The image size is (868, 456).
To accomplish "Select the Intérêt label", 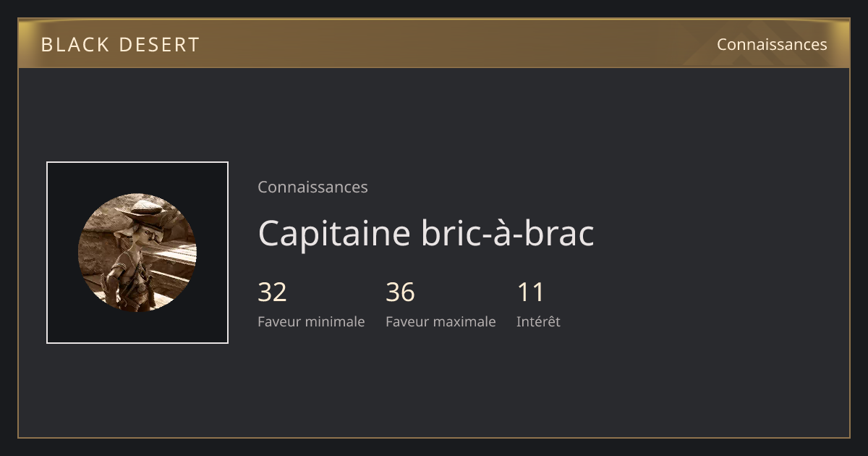I will (538, 321).
